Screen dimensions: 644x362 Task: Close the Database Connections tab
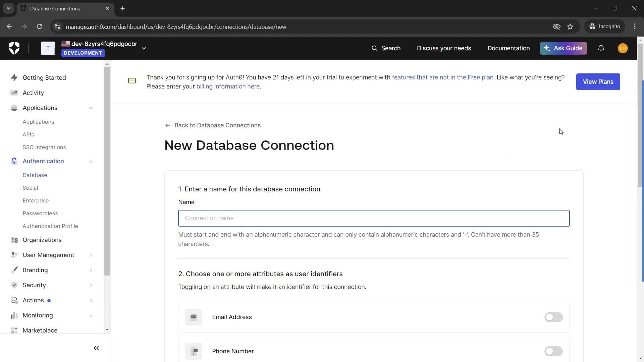coord(107,8)
